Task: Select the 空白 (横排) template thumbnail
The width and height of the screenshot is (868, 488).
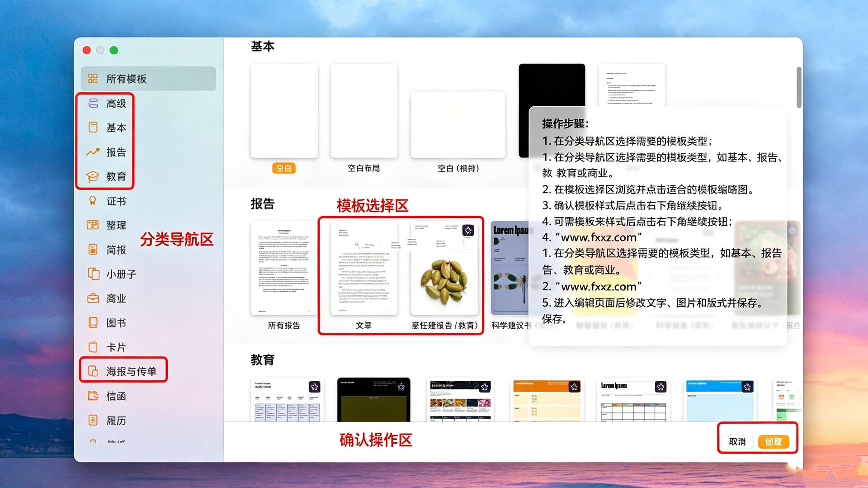Action: (x=458, y=125)
